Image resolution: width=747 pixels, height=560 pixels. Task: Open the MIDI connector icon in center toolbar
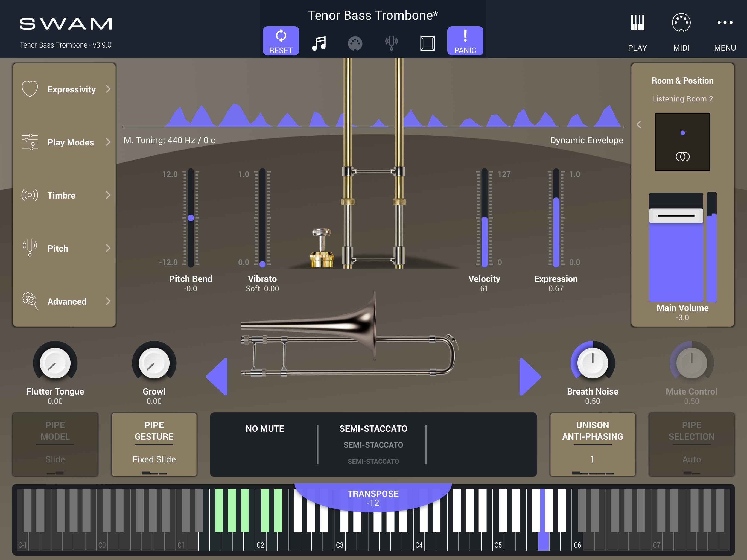(355, 43)
